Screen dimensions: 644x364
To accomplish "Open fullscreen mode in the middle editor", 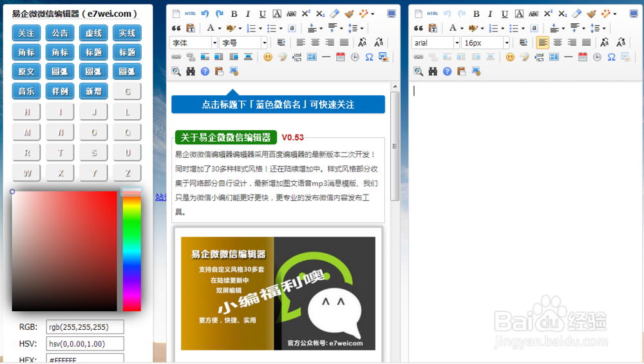I will (x=392, y=14).
